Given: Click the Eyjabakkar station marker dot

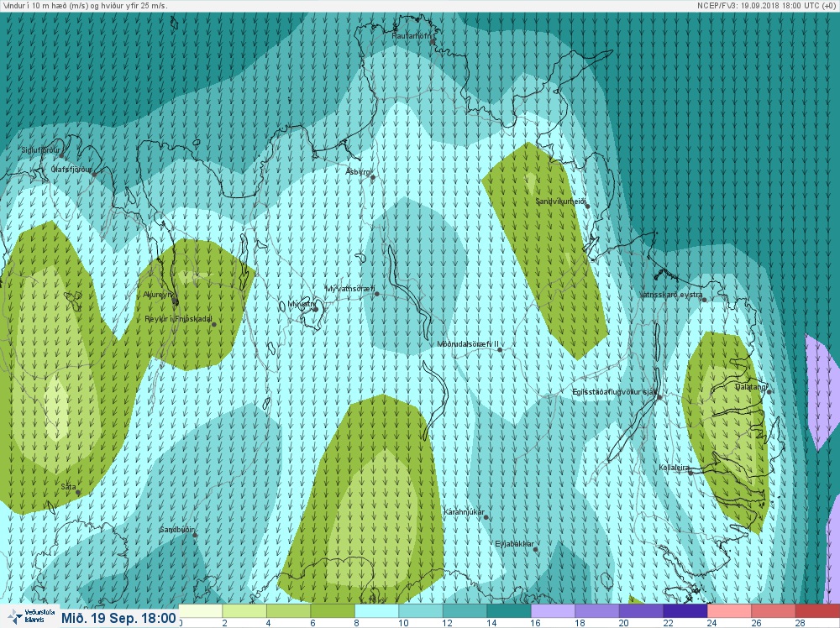Looking at the screenshot, I should 535,550.
